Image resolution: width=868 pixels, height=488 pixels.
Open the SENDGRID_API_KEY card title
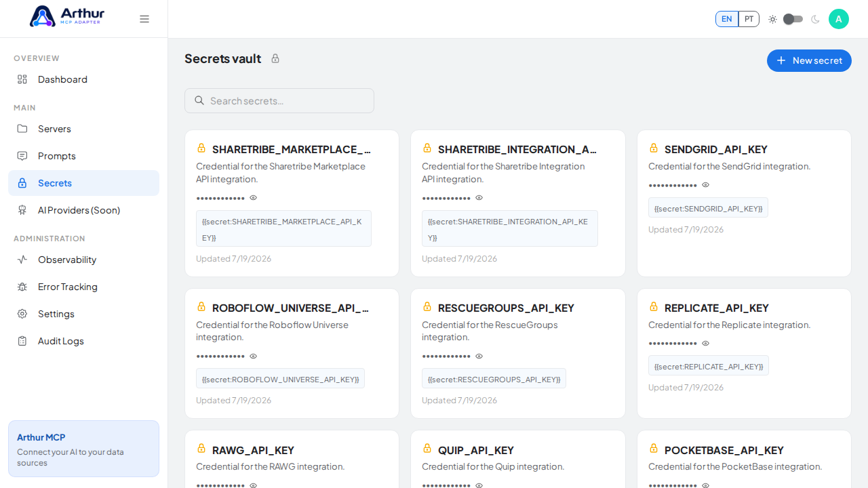coord(715,149)
